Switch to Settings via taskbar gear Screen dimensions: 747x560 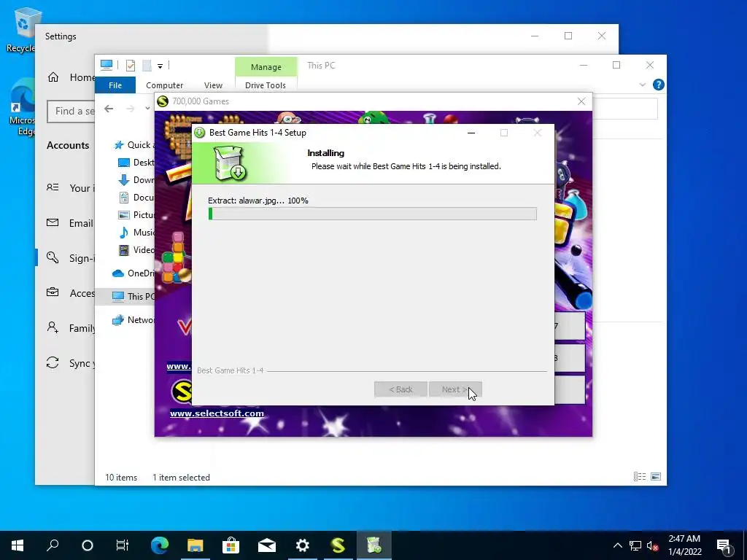[x=303, y=545]
